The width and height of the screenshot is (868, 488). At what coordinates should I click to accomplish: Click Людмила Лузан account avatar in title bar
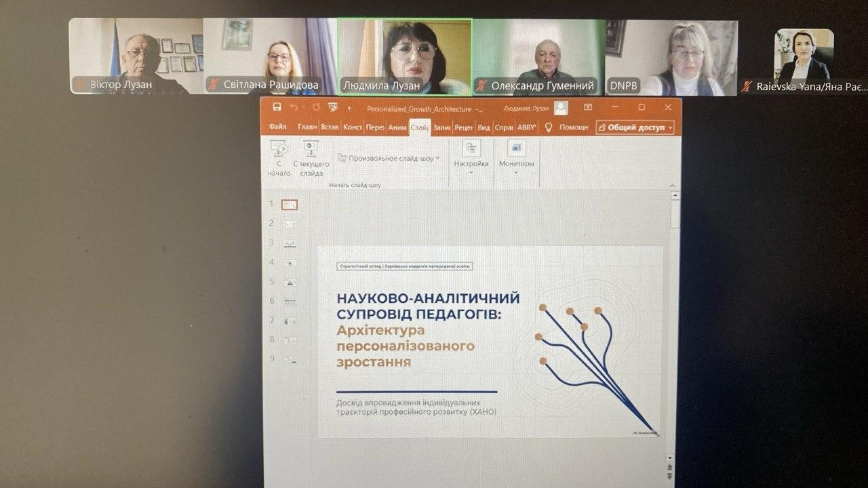click(561, 108)
